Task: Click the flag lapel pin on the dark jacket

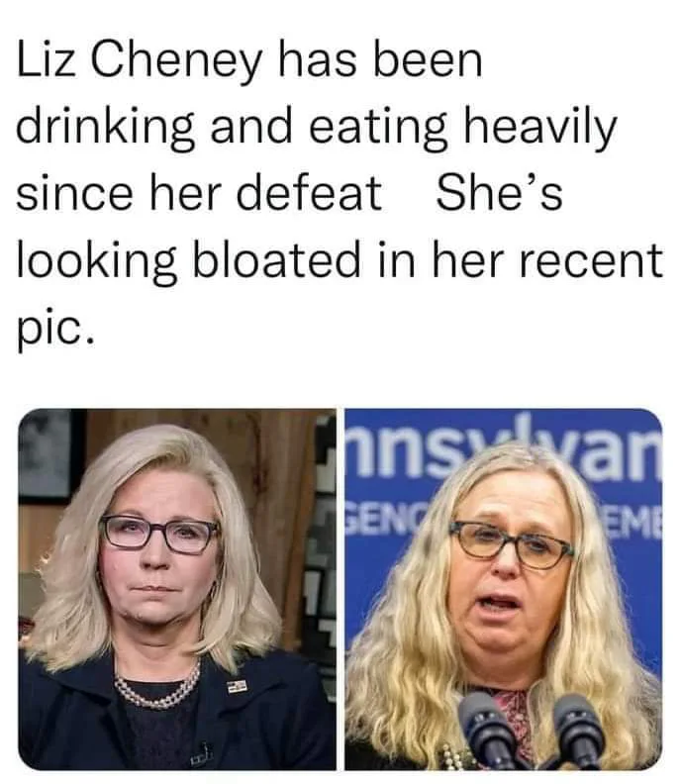Action: coord(238,687)
